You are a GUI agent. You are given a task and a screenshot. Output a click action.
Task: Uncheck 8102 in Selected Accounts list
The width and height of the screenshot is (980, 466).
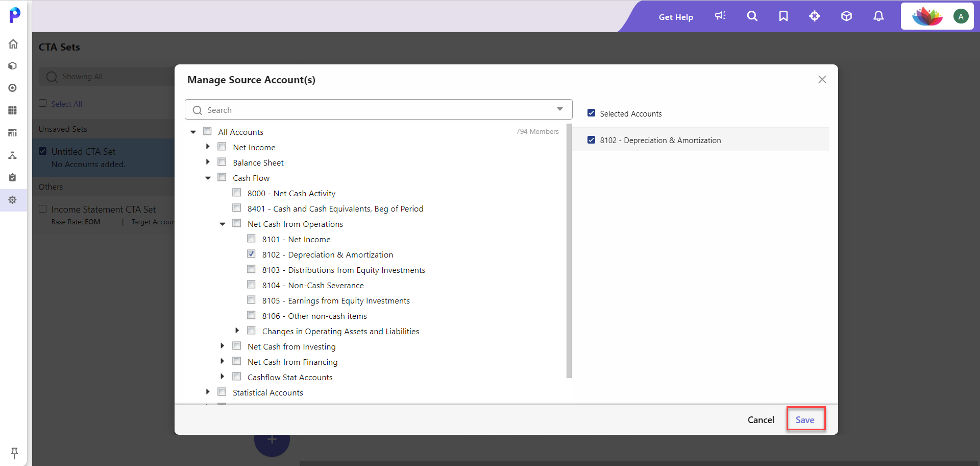click(591, 140)
